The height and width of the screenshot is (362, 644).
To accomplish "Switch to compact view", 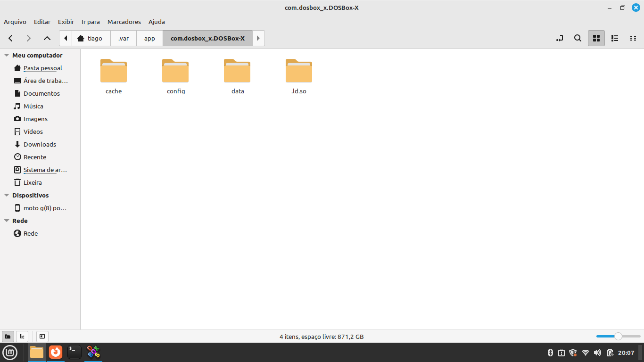I will tap(633, 38).
